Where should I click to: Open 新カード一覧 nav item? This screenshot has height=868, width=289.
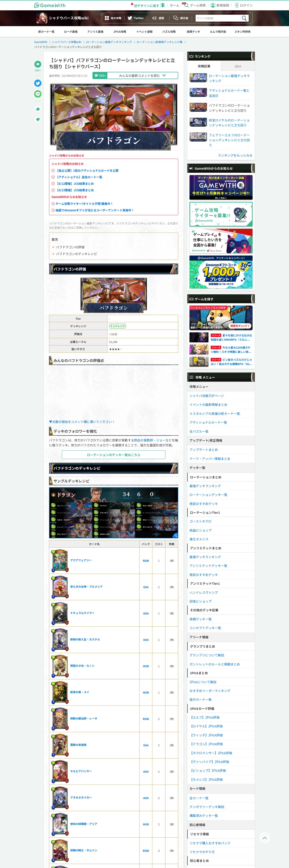[46, 32]
